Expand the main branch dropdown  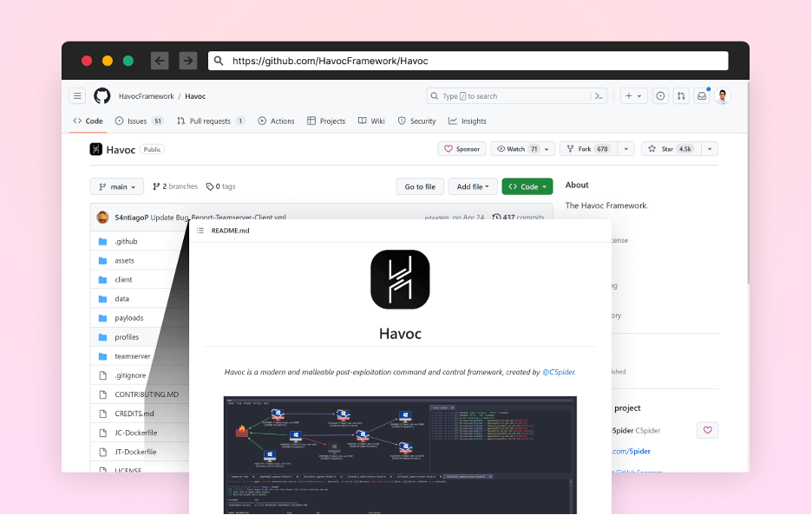point(117,186)
